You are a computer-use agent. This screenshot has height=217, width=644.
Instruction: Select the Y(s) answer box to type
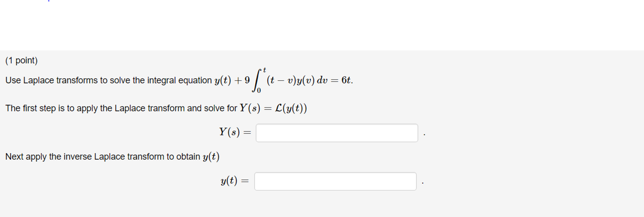(337, 133)
